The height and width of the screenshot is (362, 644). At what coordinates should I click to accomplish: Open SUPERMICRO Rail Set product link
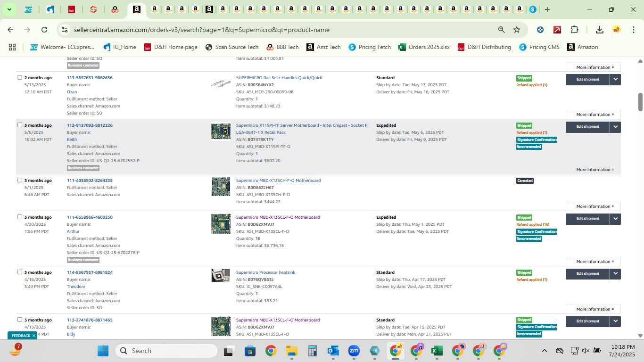point(279,78)
